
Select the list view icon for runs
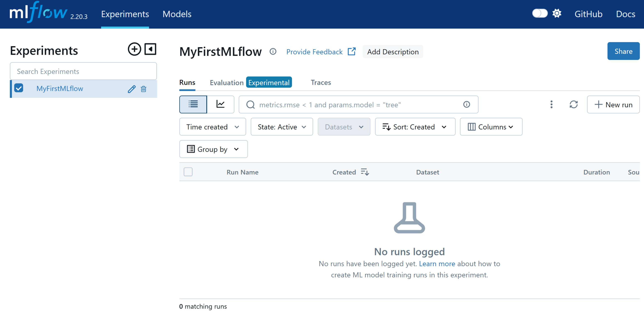point(193,104)
